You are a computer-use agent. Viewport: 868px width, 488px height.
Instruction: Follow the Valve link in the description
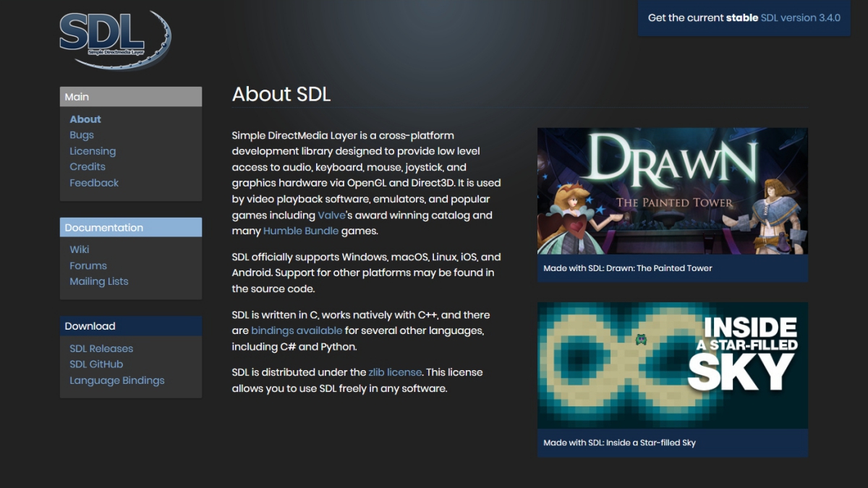pyautogui.click(x=332, y=215)
